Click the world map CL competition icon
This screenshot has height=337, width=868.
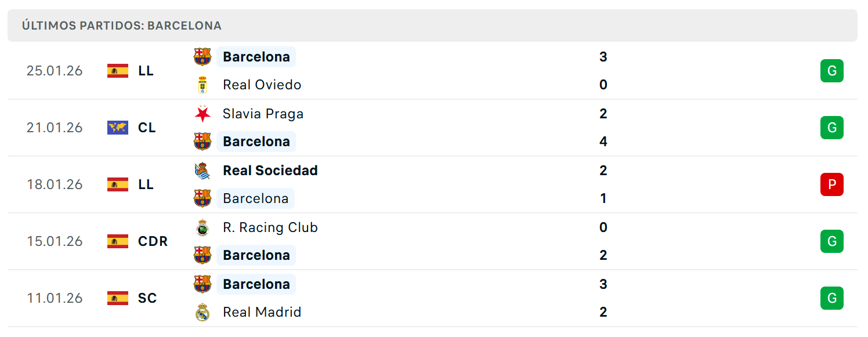(118, 128)
